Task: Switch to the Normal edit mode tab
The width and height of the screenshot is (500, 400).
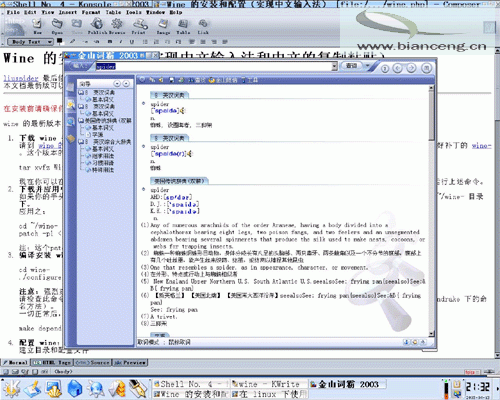Action: 16,362
